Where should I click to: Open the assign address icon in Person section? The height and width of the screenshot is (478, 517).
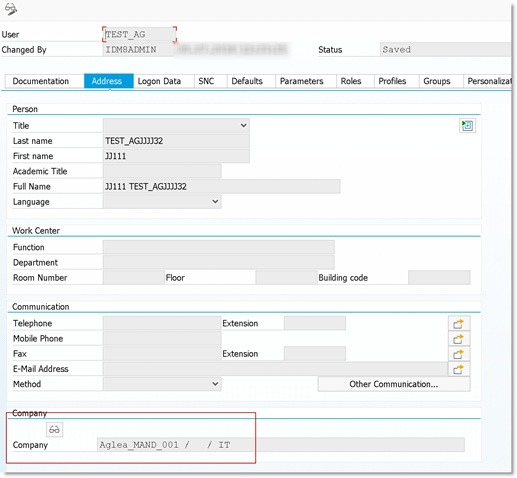click(467, 126)
